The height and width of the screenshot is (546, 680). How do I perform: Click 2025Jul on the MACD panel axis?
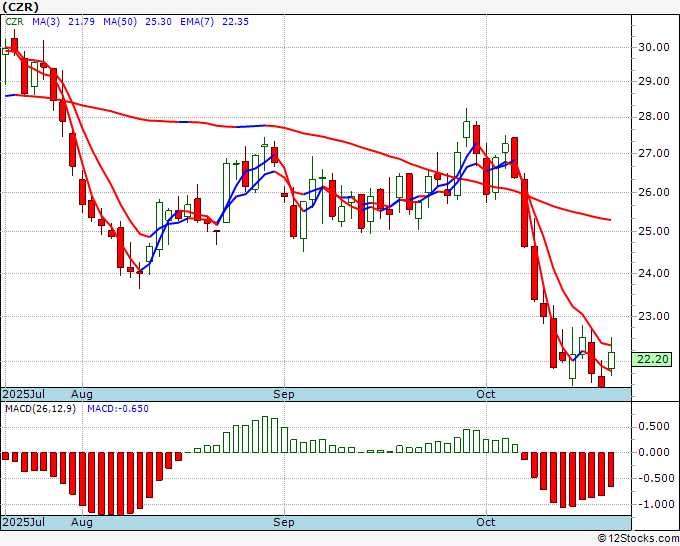coord(24,522)
